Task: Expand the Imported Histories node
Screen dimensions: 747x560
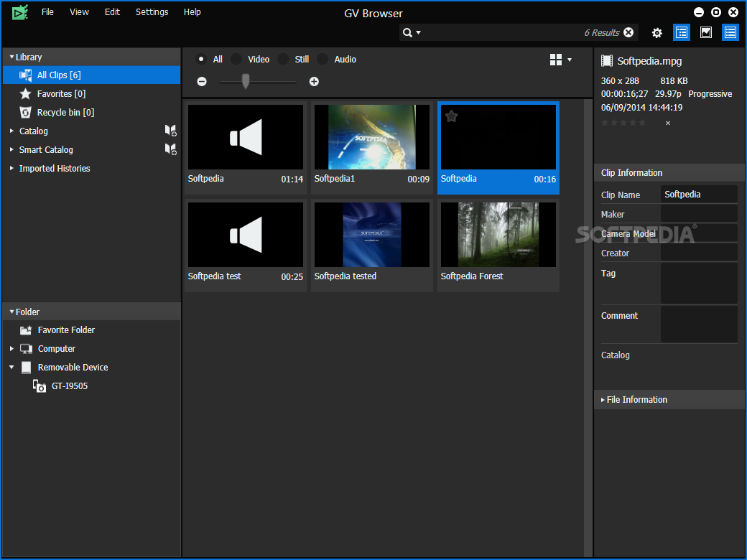Action: [x=12, y=167]
